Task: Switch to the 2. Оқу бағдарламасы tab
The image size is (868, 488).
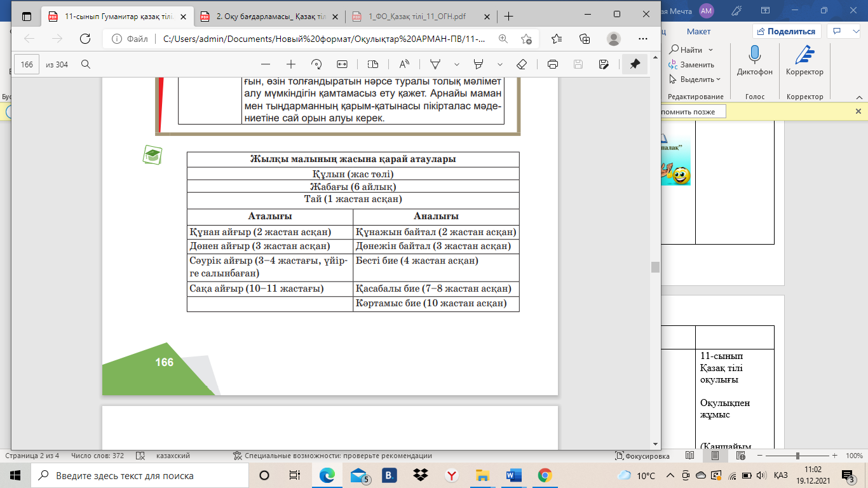Action: coord(271,17)
